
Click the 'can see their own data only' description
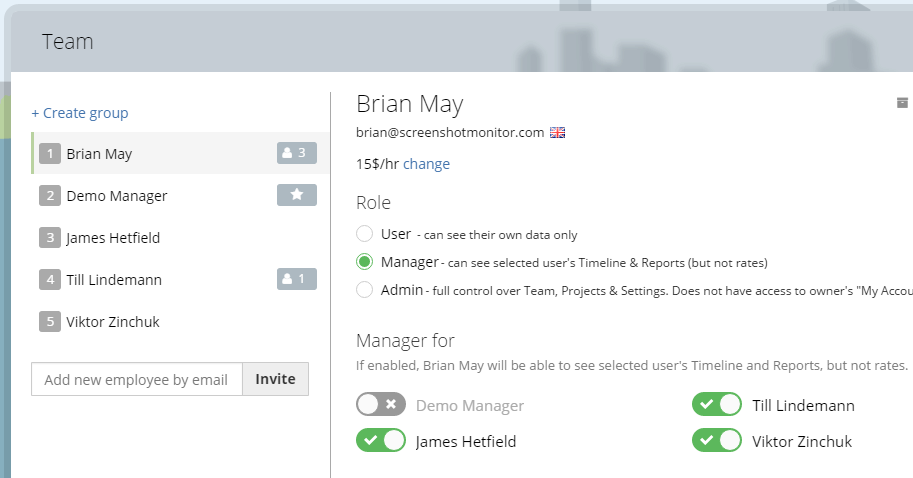pyautogui.click(x=500, y=235)
